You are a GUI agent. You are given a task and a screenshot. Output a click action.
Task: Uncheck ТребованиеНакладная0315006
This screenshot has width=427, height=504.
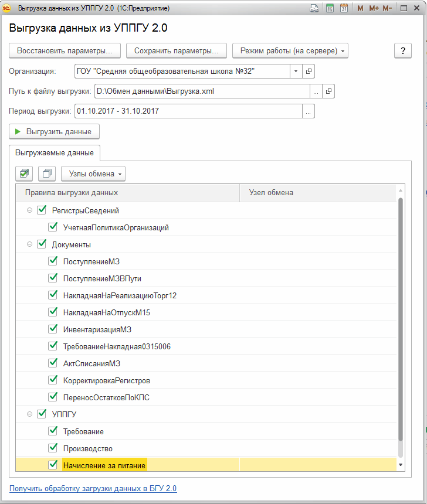(x=53, y=346)
